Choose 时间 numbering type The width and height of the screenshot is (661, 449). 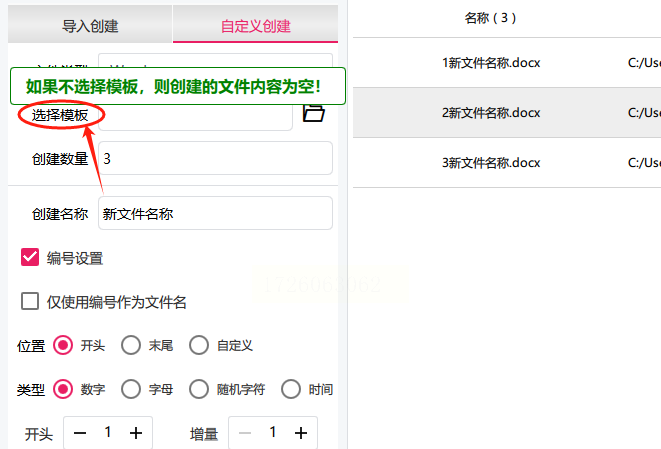[291, 389]
